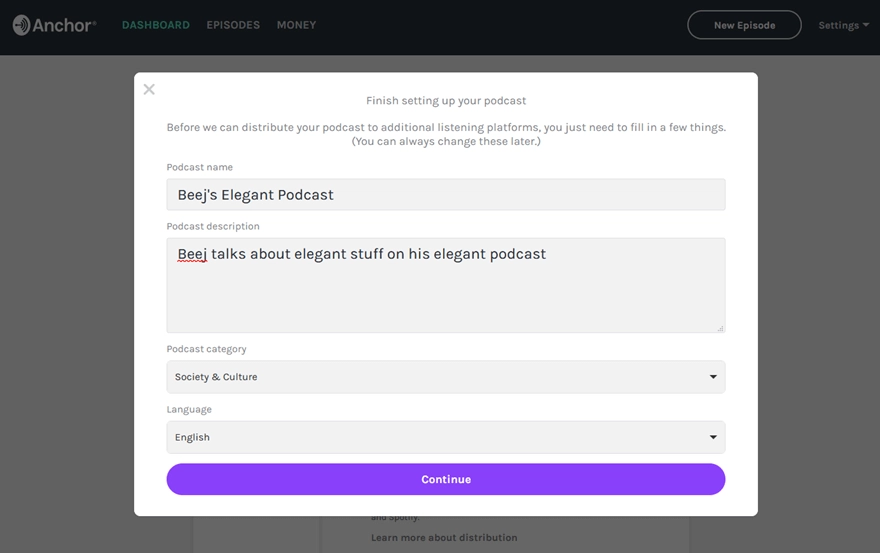Switch to the MONEY tab
880x553 pixels.
click(296, 25)
